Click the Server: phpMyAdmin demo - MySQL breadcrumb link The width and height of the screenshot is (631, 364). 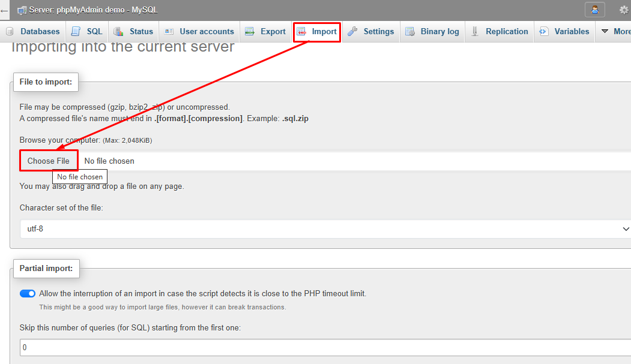(94, 10)
